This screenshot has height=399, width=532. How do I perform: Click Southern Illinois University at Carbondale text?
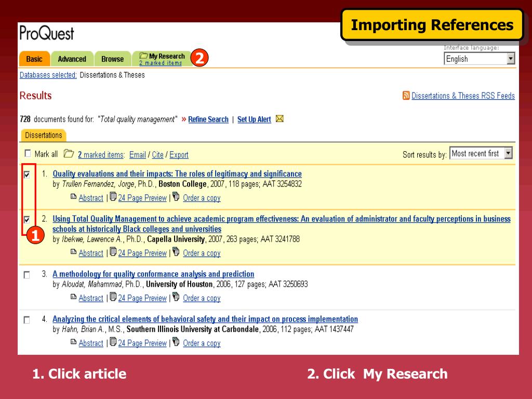pos(192,329)
